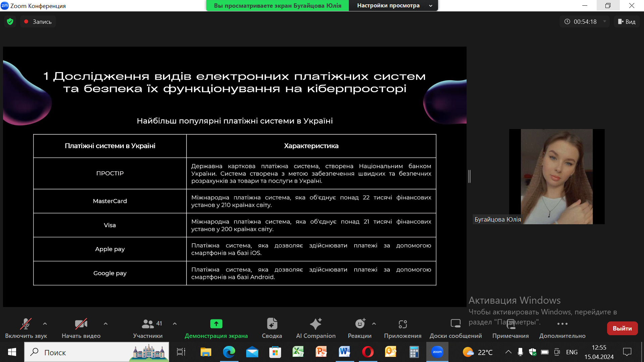Image resolution: width=644 pixels, height=362 pixels.
Task: Expand video options arrow beside camera
Action: click(x=106, y=324)
